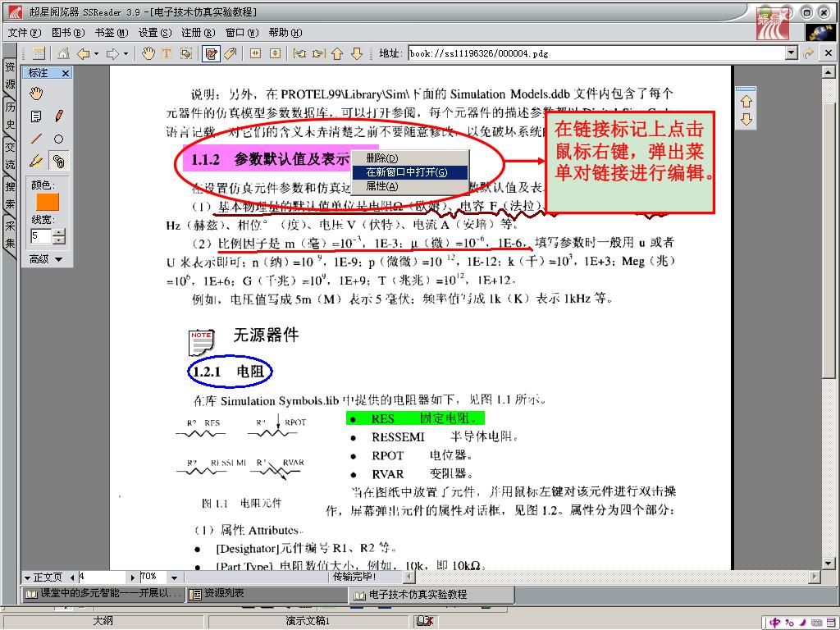Screen dimensions: 840x630
Task: Toggle the annotation toolbar button
Action: (211, 53)
